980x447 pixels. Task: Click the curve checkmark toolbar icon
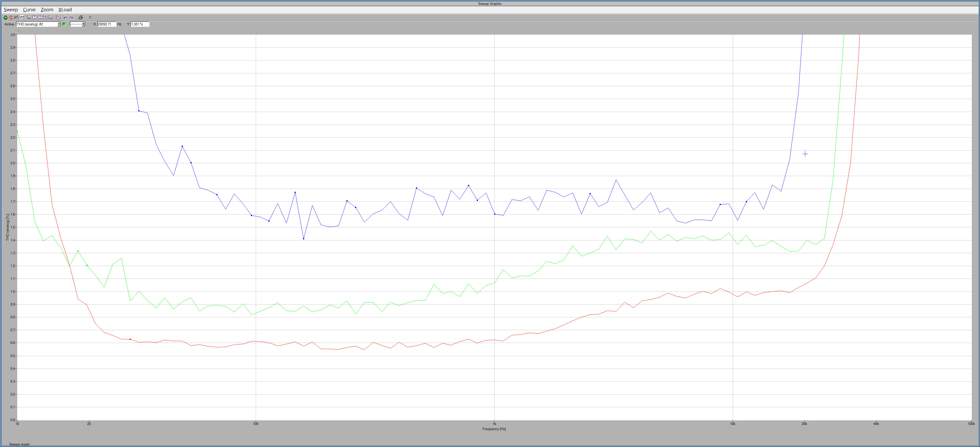16,17
